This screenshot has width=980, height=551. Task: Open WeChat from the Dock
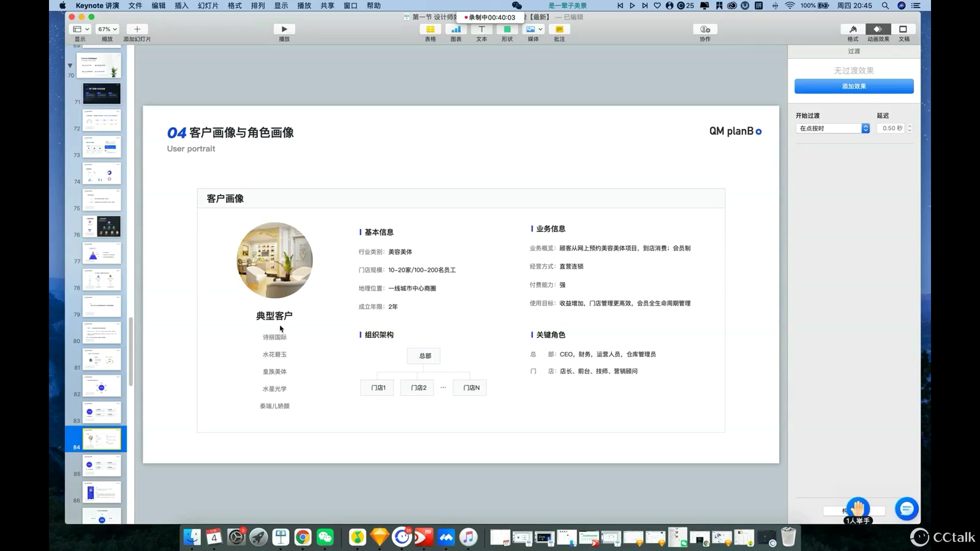(x=325, y=537)
